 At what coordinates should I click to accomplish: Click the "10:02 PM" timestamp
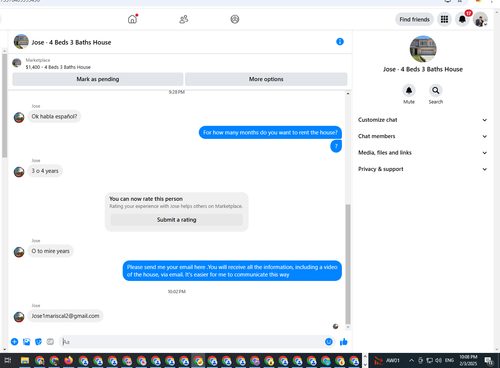point(177,291)
